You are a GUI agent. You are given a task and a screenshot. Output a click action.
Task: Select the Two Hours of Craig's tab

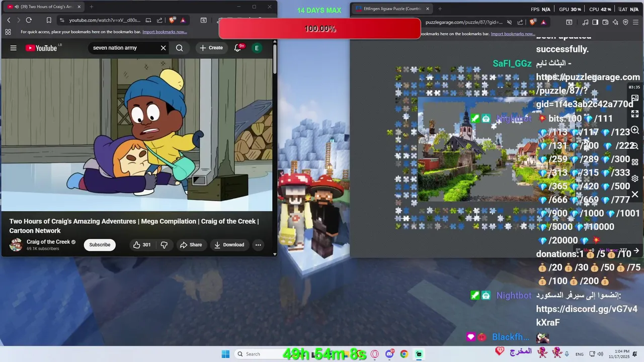coord(44,7)
